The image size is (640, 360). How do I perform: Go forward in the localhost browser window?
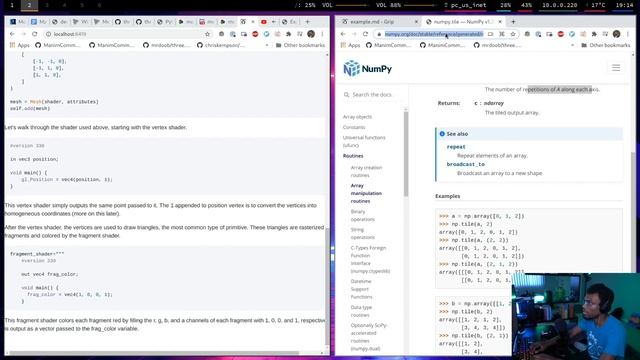(x=23, y=34)
